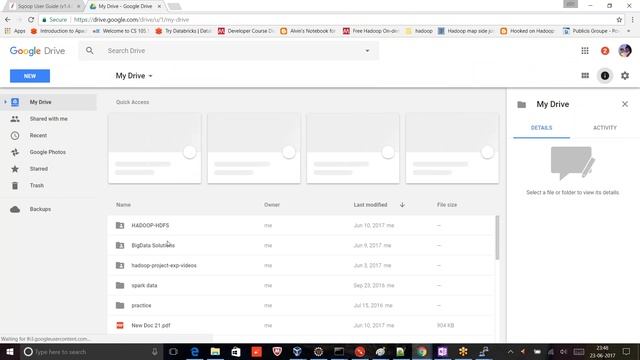Click first Quick Access placeholder card

pos(155,148)
